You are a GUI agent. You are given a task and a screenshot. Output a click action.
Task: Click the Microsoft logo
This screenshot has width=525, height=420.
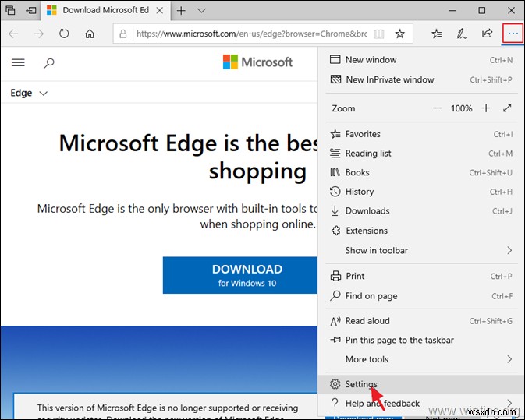(x=257, y=62)
